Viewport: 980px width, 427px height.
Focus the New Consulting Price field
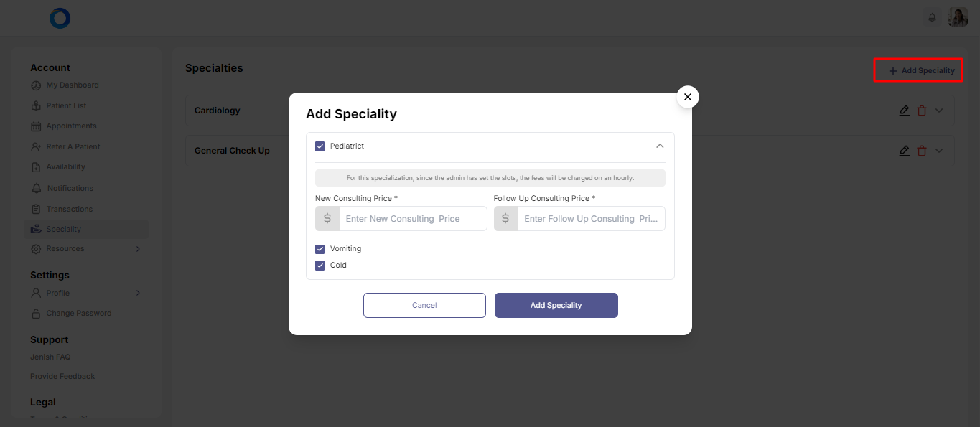pyautogui.click(x=412, y=219)
